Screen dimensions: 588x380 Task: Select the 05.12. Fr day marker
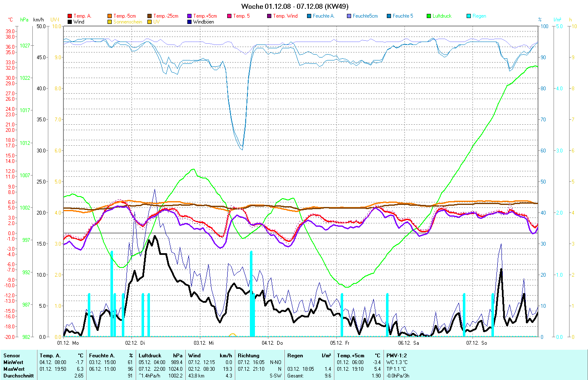pos(340,343)
